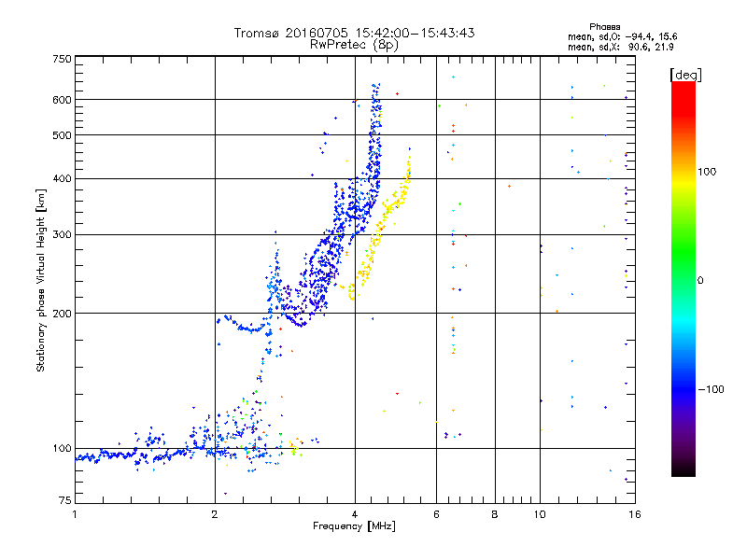Click the '200' y-axis tick label
Viewport: 747px width, 560px height.
pos(63,314)
